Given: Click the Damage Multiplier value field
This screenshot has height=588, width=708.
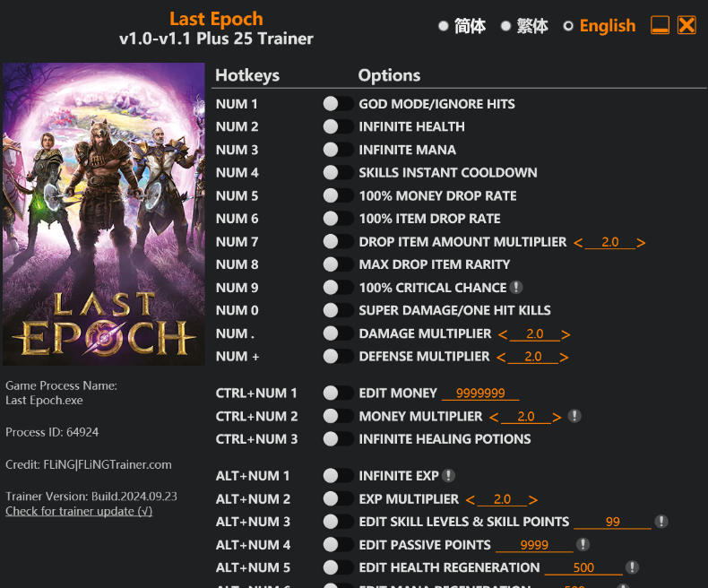Looking at the screenshot, I should [x=535, y=333].
